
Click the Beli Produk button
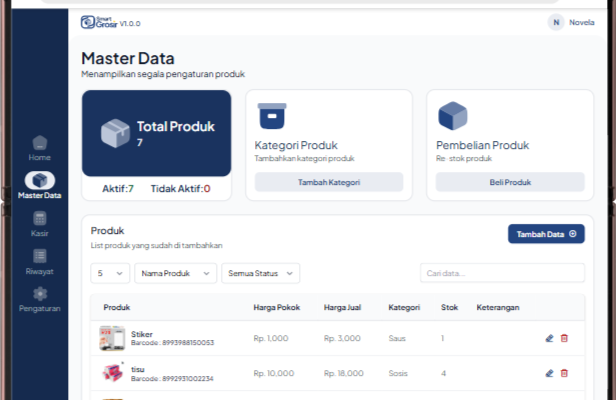tap(510, 182)
